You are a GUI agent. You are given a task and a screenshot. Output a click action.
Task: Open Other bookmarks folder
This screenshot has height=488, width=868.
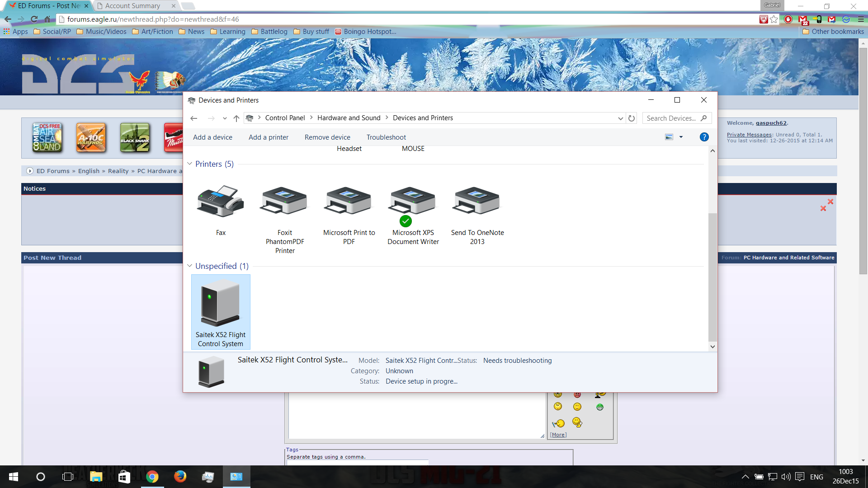[x=833, y=32]
